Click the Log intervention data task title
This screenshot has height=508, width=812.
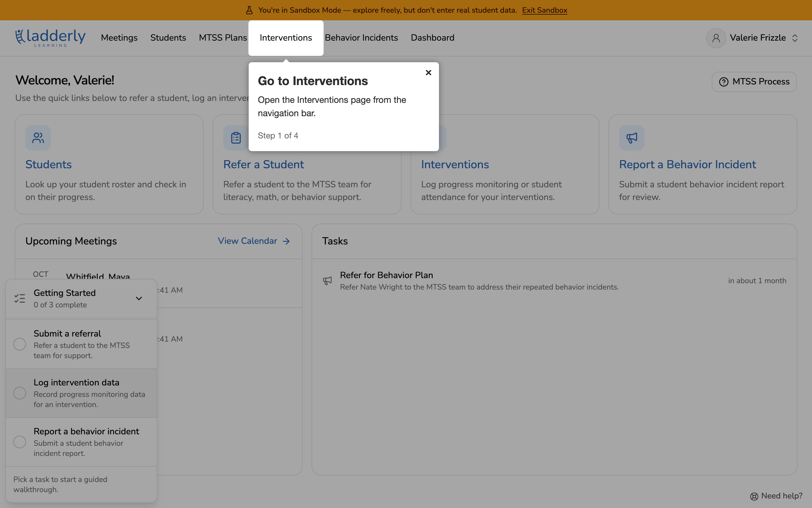click(77, 382)
